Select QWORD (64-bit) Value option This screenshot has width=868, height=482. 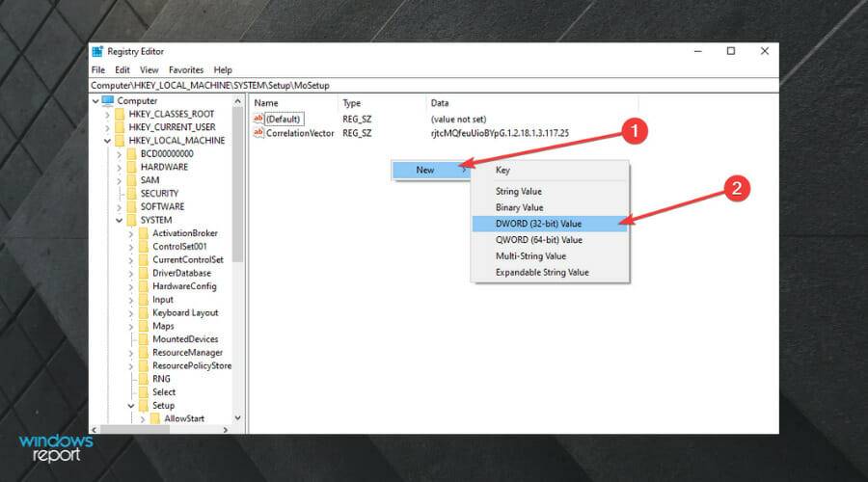[551, 240]
